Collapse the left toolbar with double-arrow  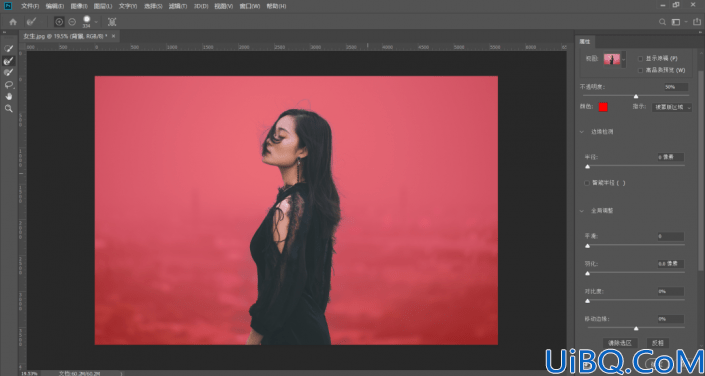point(4,32)
